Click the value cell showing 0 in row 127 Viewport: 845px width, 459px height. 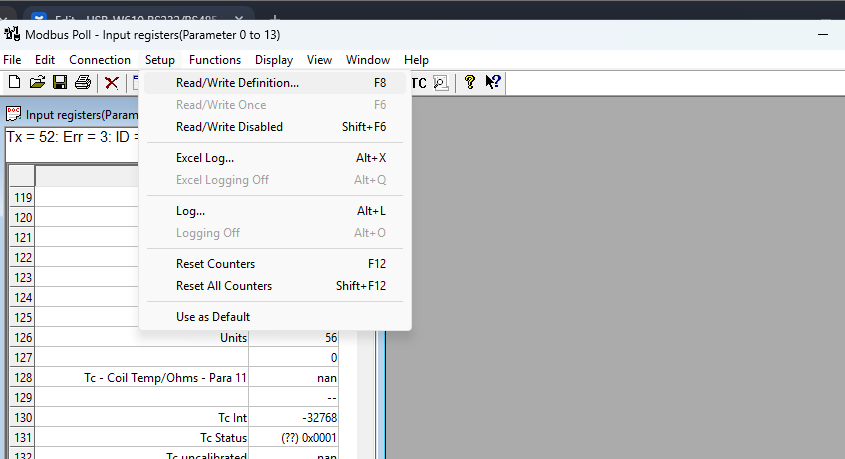(294, 358)
